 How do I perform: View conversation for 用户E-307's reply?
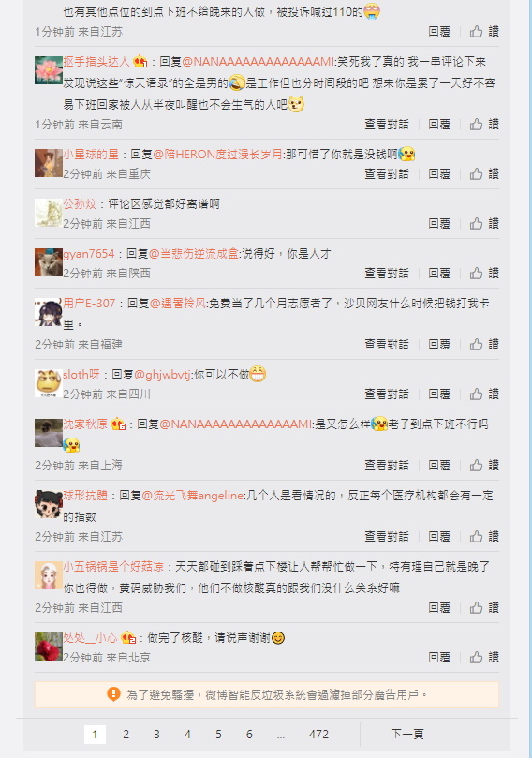point(387,345)
